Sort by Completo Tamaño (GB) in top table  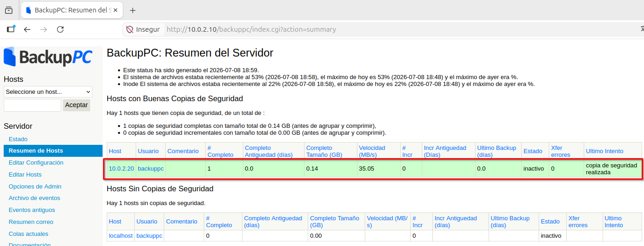click(x=324, y=151)
